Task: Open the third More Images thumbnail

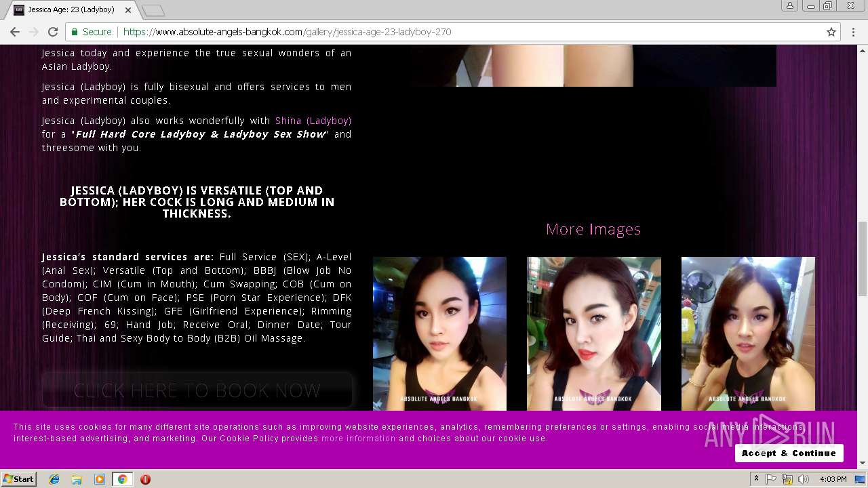Action: [748, 333]
